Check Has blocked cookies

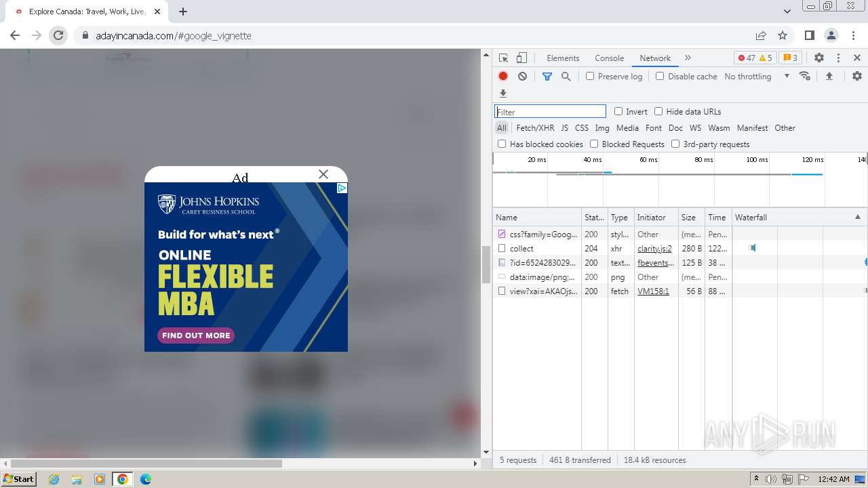click(x=502, y=144)
